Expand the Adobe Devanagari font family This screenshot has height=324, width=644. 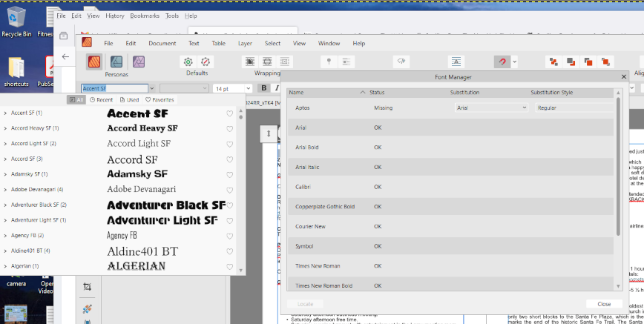[5, 190]
